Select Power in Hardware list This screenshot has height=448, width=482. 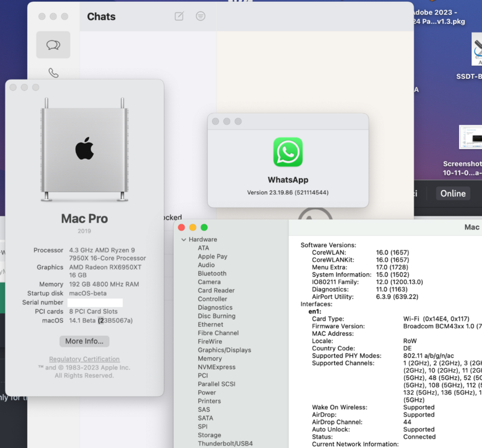tap(207, 393)
